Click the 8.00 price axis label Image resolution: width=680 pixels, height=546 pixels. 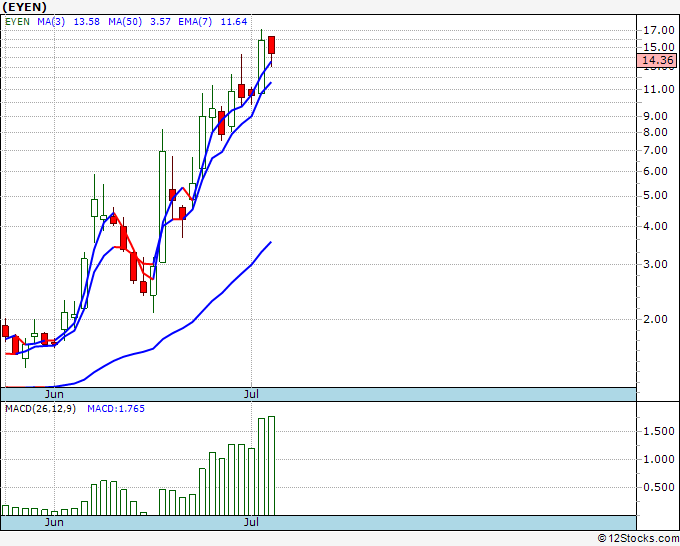click(x=655, y=132)
